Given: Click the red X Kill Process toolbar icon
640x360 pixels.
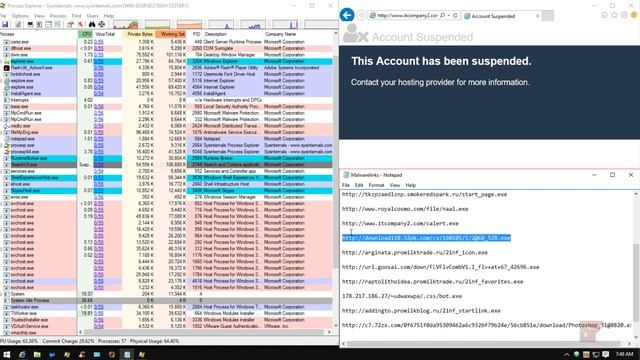Looking at the screenshot, I should pos(80,24).
